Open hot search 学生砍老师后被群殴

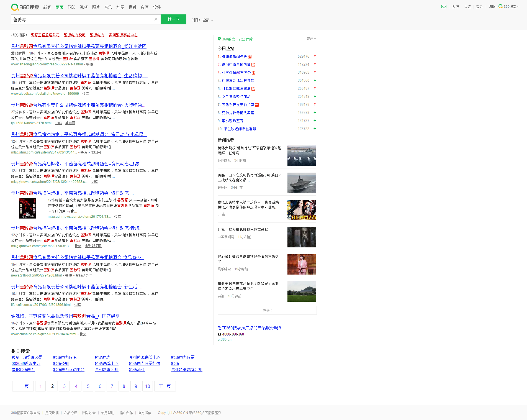click(x=240, y=129)
